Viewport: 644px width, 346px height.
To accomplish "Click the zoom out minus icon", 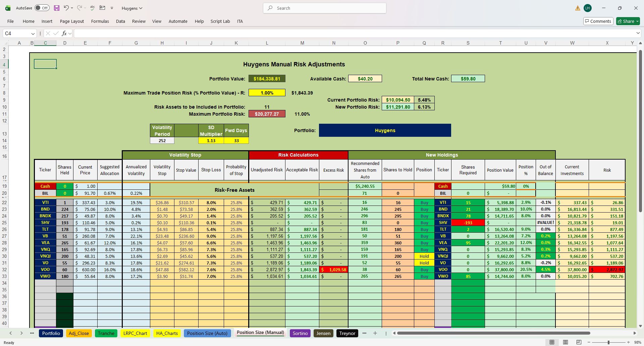I will click(x=589, y=342).
